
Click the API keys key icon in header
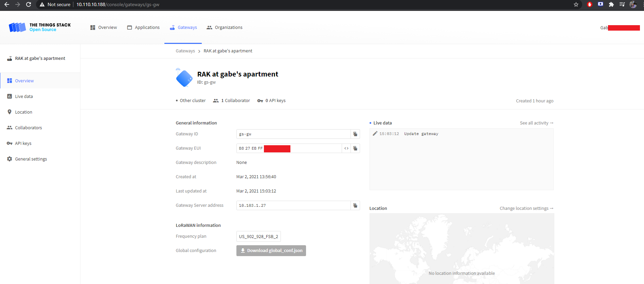point(260,101)
